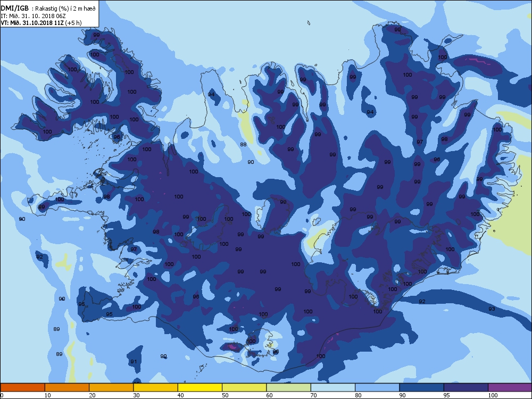
Task: Click the "93" humidity value on the map
Action: (492, 309)
